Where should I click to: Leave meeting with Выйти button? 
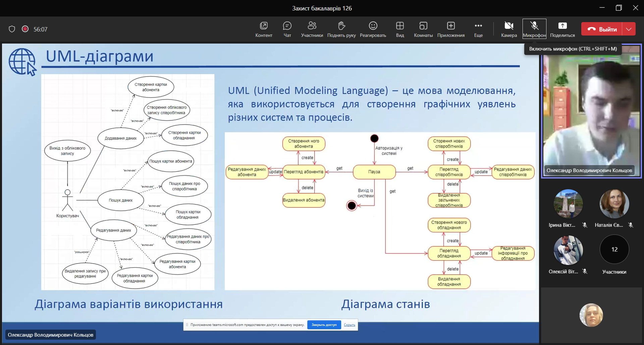[x=602, y=29]
